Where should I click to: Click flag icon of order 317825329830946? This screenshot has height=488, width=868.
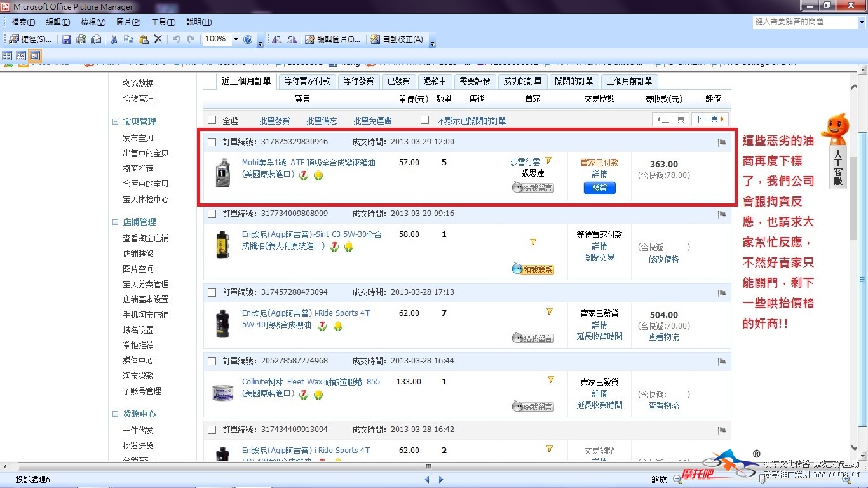pos(721,143)
